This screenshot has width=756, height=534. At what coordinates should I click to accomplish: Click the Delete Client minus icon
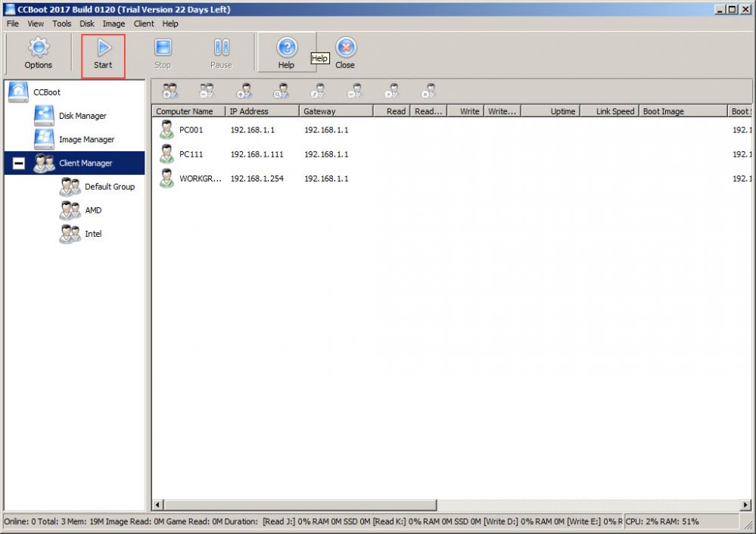356,91
